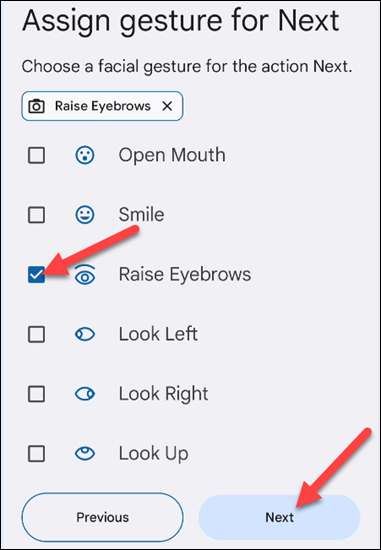Click the Look Up eye icon
381x550 pixels.
click(85, 454)
